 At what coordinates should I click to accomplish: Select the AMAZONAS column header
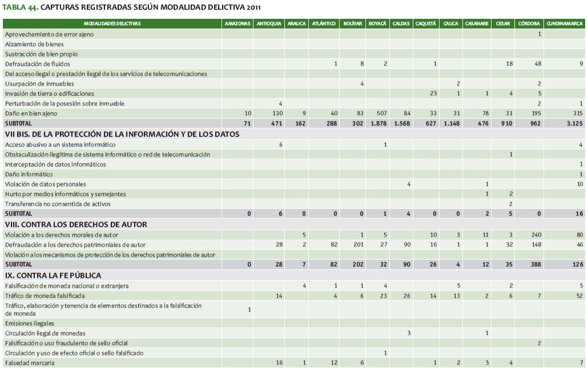pos(237,24)
